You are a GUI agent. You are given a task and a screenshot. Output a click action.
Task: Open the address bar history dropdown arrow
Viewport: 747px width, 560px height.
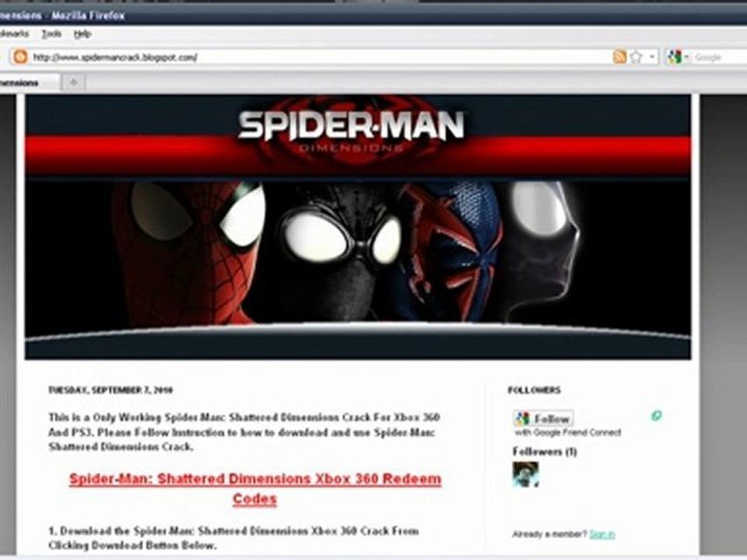click(x=652, y=57)
